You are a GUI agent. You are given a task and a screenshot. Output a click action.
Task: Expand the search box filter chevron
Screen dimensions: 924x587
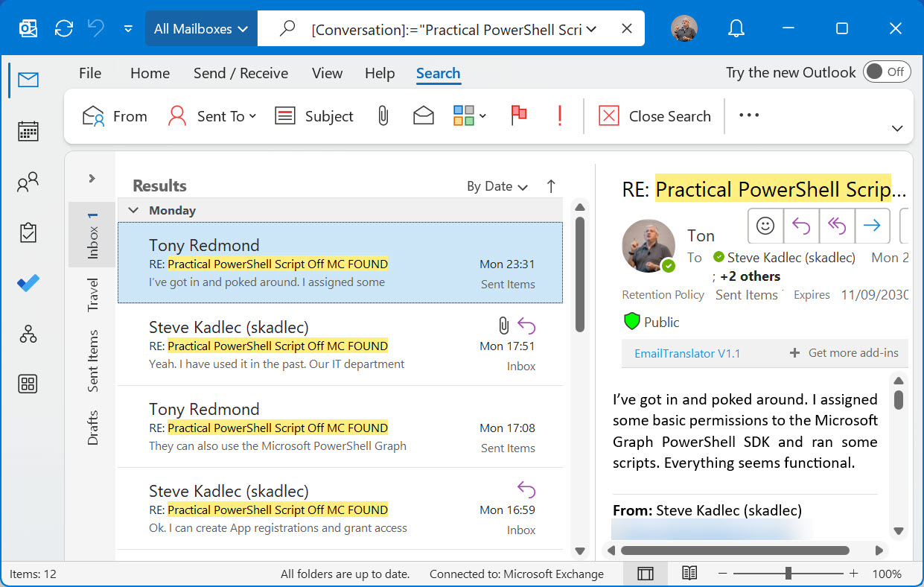point(592,29)
